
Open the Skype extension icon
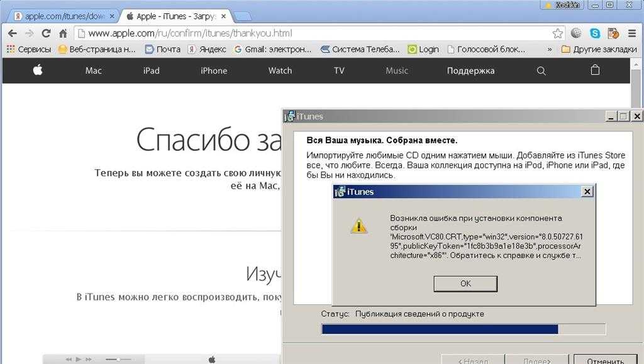point(595,33)
